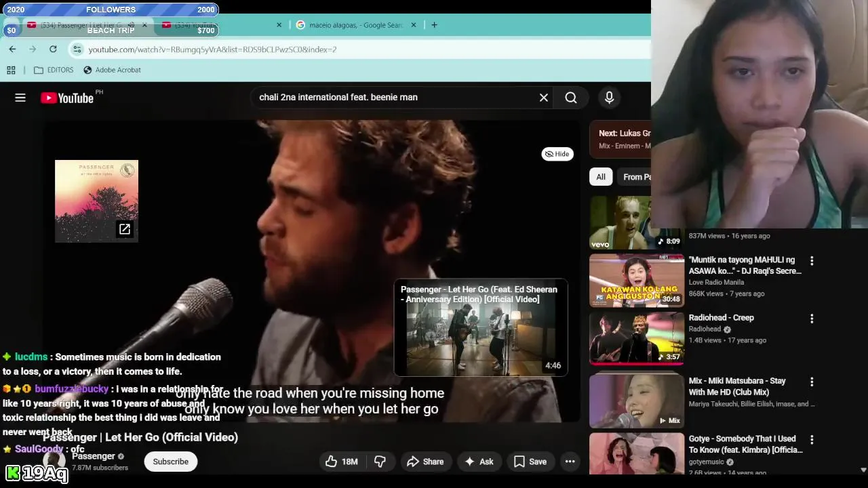Image resolution: width=868 pixels, height=488 pixels.
Task: Go to YouTube home via logo
Action: pyautogui.click(x=67, y=98)
